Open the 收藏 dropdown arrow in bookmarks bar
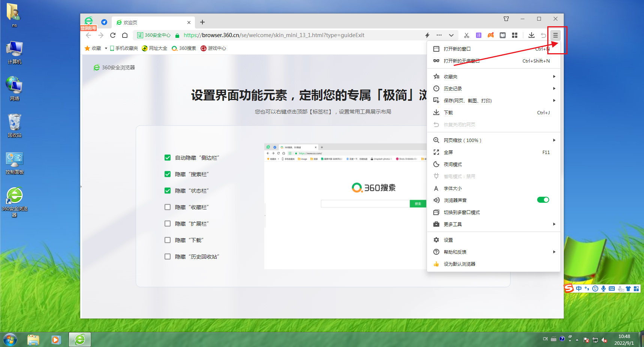Viewport: 644px width, 347px height. [x=106, y=48]
